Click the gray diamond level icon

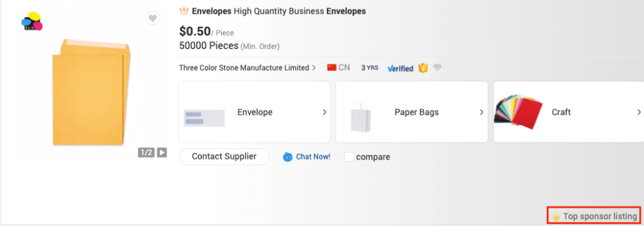(438, 68)
